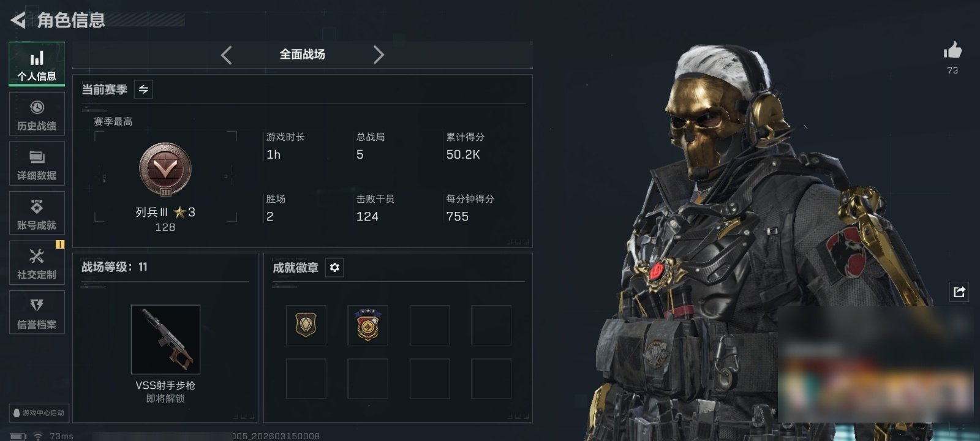
Task: Toggle the 当前赛季 season switch button
Action: [x=143, y=89]
